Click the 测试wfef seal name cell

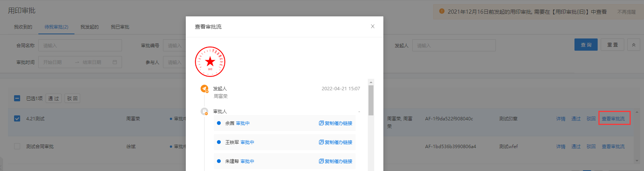click(x=508, y=147)
